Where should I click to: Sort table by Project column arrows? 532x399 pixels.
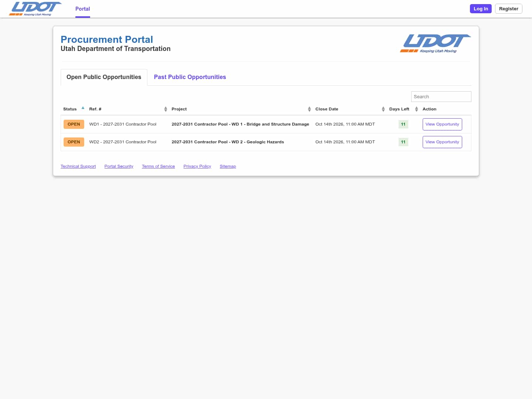point(309,109)
